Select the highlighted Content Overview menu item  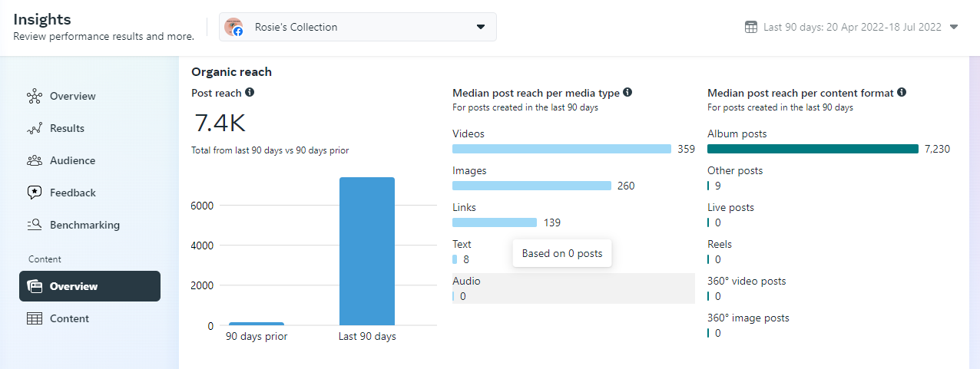[x=90, y=286]
